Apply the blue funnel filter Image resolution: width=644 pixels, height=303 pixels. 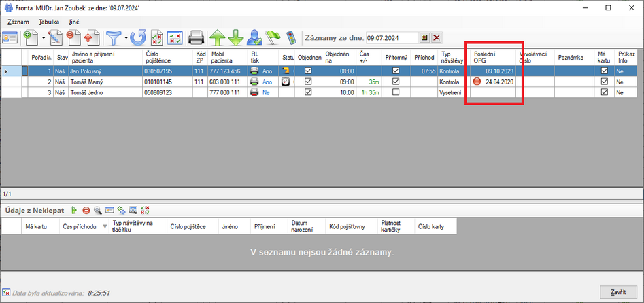tap(114, 38)
